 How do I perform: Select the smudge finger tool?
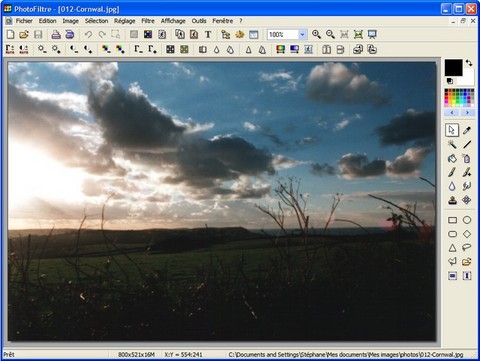point(467,186)
